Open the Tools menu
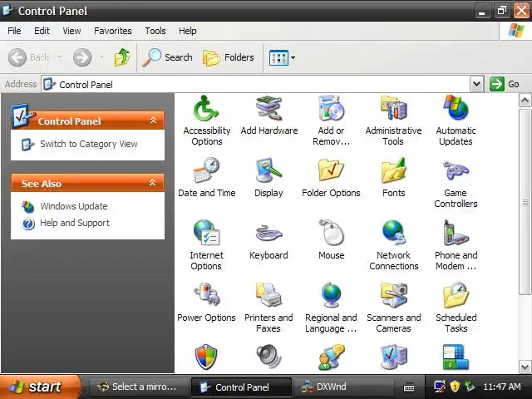 tap(155, 31)
